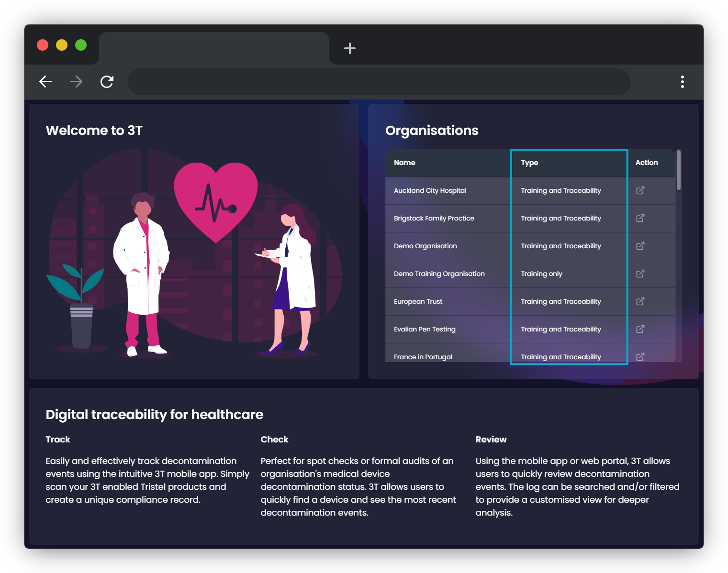
Task: Click the Training only type cell
Action: [x=569, y=274]
